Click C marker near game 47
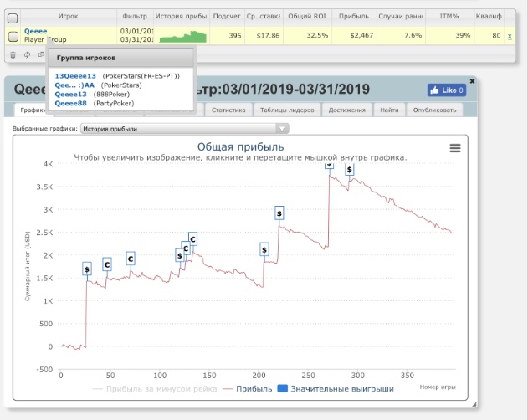The image size is (528, 420). (107, 264)
